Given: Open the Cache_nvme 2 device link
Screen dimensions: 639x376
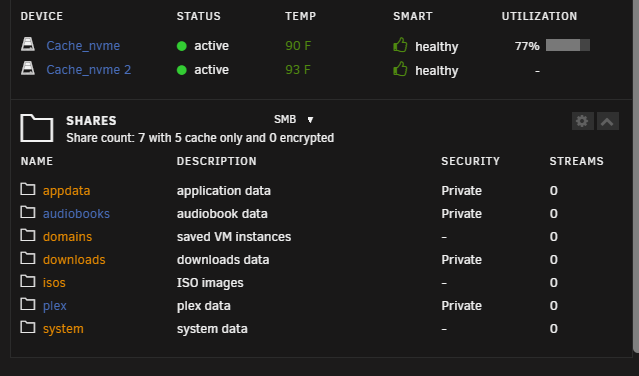Looking at the screenshot, I should 89,70.
